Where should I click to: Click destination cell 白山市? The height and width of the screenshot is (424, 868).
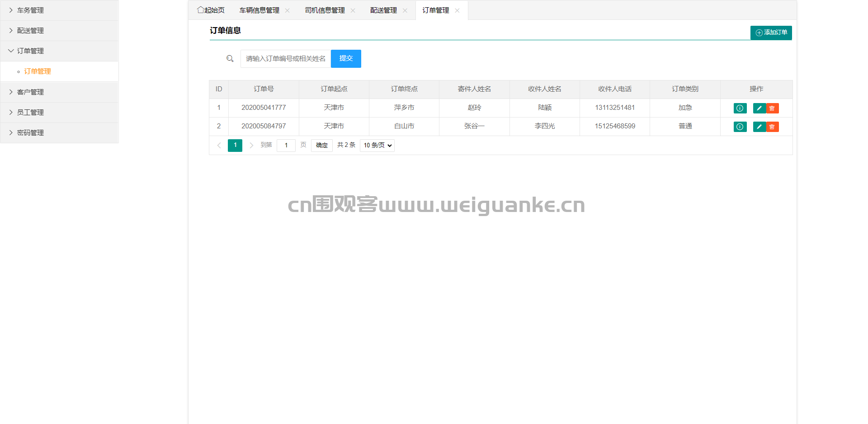(x=404, y=126)
